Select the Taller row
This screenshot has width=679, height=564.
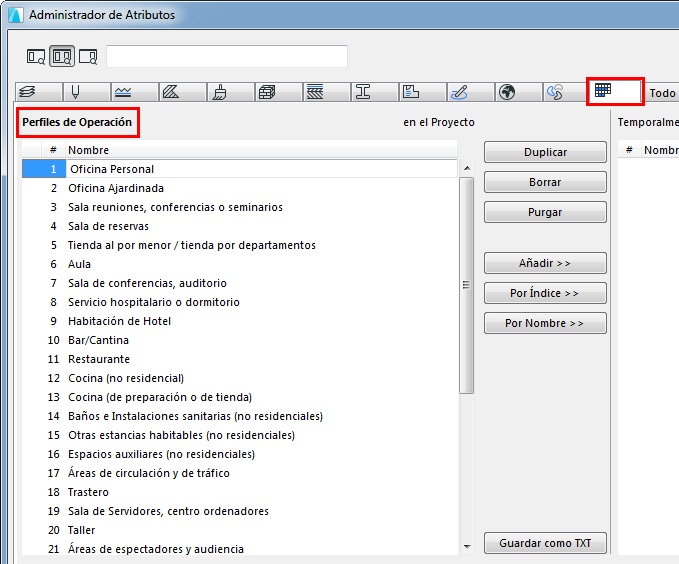point(240,530)
